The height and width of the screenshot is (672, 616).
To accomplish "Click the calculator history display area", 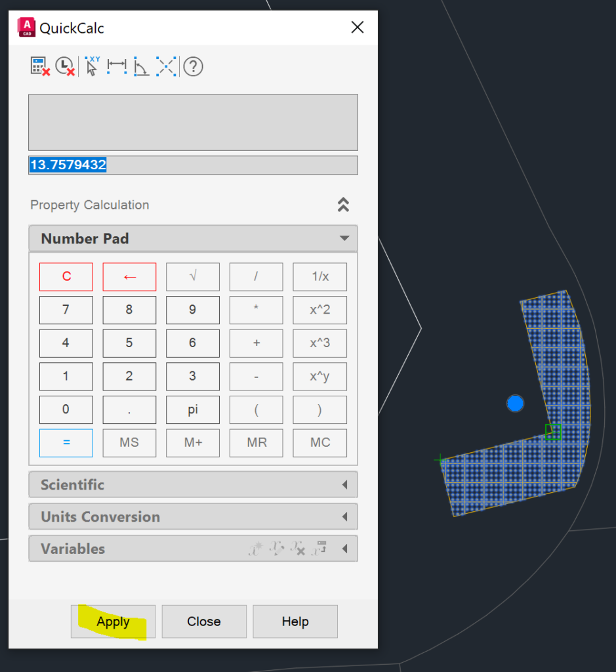I will click(193, 123).
